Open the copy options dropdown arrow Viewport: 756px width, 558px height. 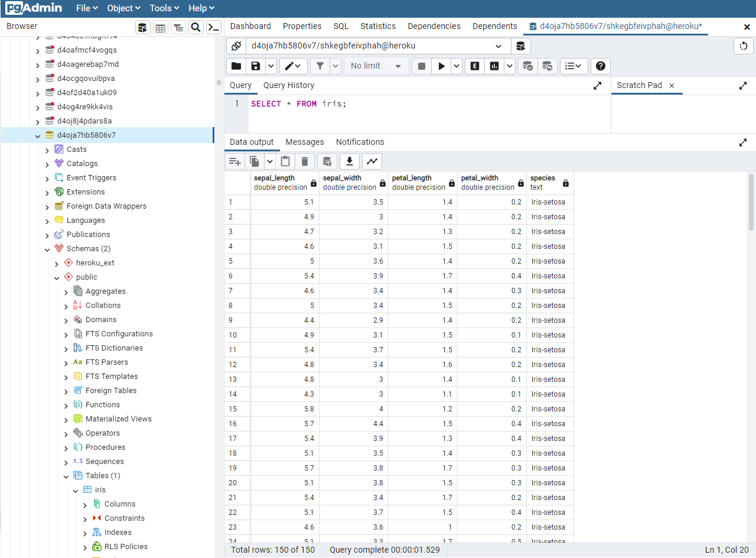coord(270,161)
